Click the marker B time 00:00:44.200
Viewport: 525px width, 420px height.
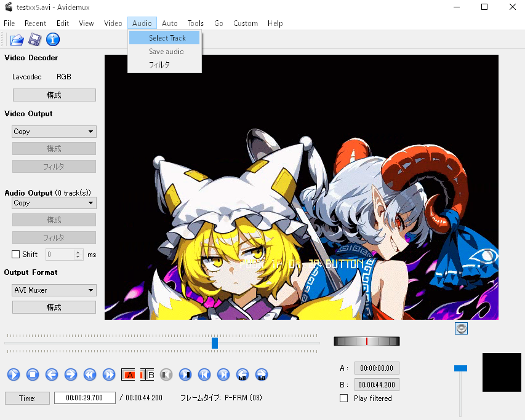pos(377,384)
